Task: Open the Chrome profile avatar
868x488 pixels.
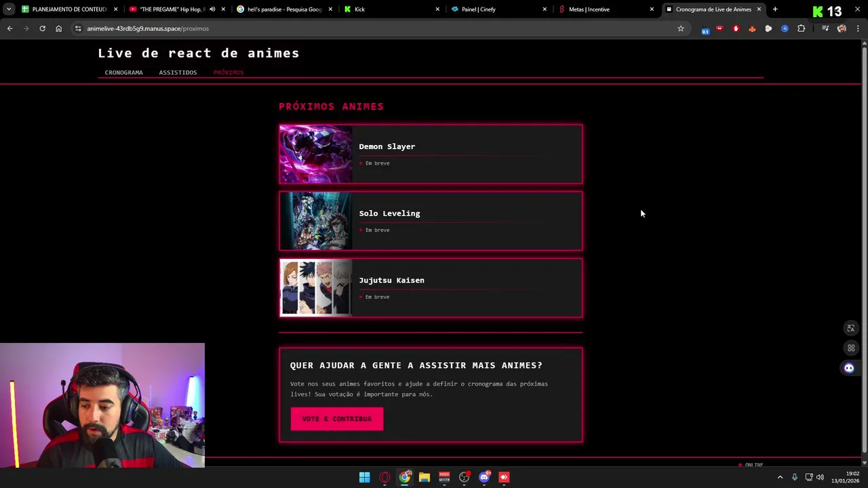Action: pos(842,28)
